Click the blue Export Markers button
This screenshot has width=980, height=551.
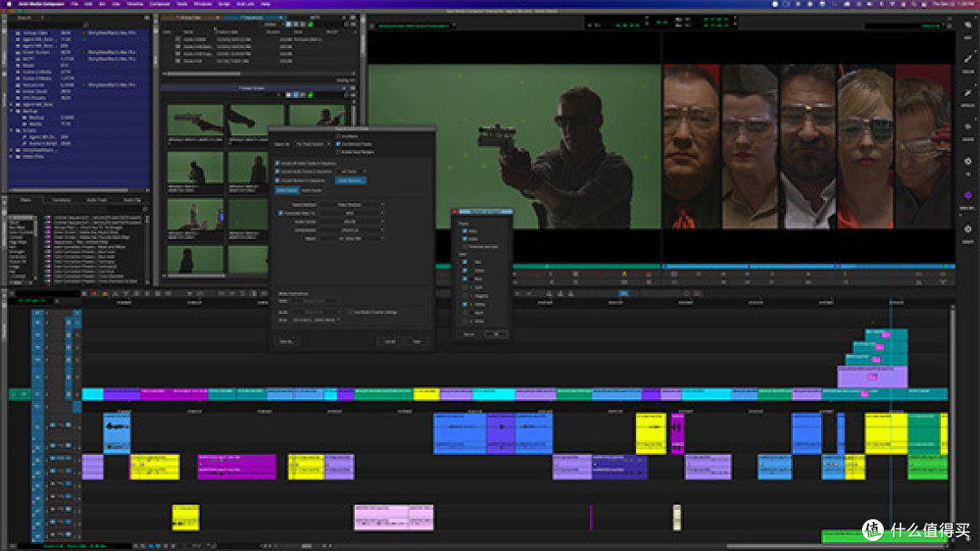click(x=350, y=181)
